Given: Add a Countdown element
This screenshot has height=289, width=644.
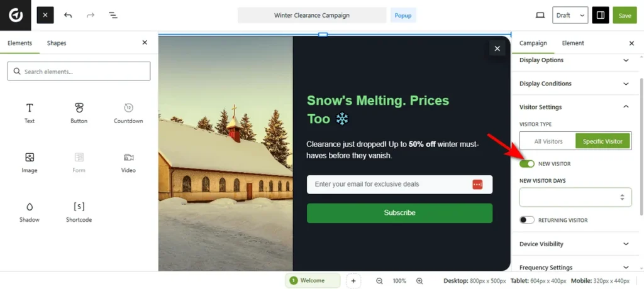Looking at the screenshot, I should pos(128,113).
